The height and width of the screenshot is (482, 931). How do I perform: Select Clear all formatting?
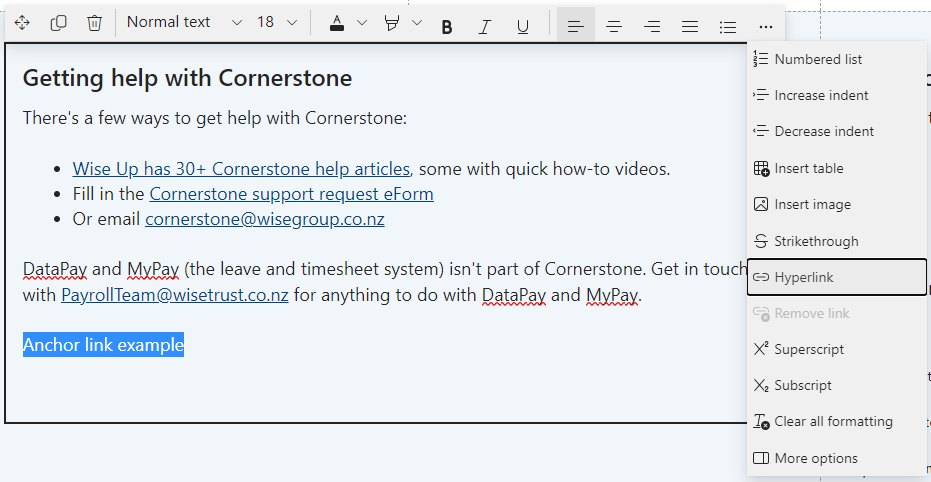837,421
